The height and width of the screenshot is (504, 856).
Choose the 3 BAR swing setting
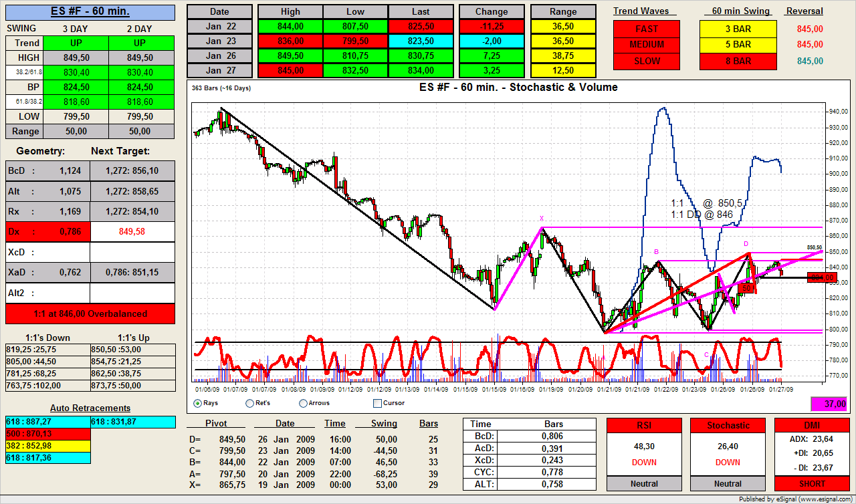(738, 29)
